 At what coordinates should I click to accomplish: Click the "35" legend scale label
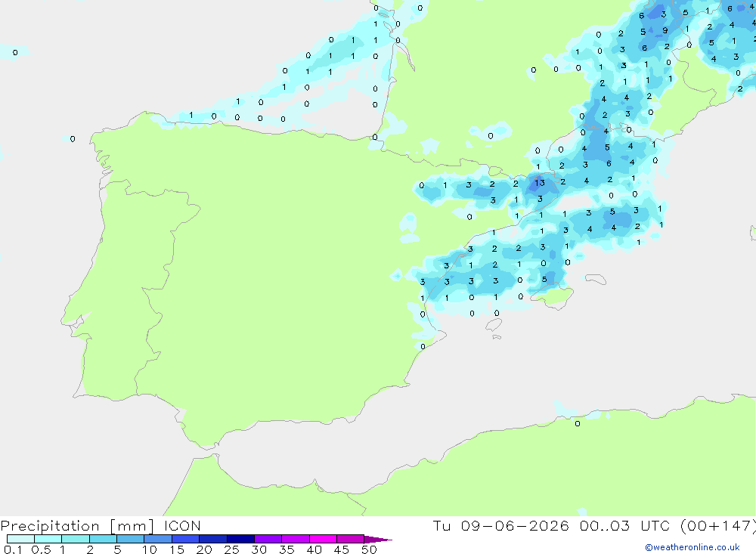click(x=287, y=549)
